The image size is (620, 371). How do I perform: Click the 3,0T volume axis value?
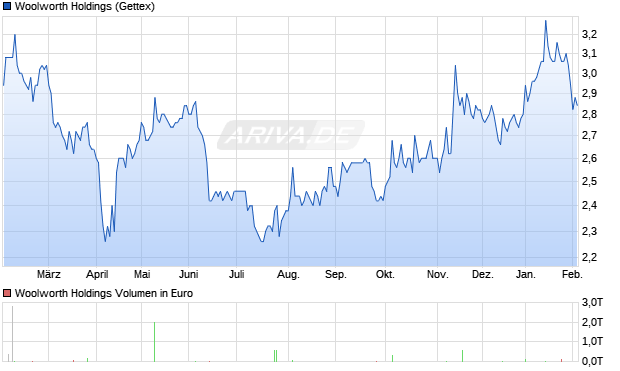(x=592, y=303)
